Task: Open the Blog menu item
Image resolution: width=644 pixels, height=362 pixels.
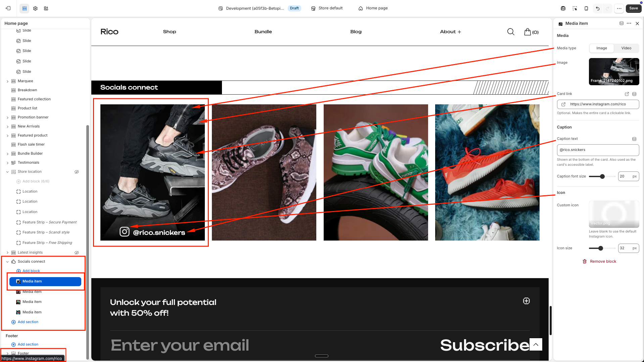Action: coord(356,32)
